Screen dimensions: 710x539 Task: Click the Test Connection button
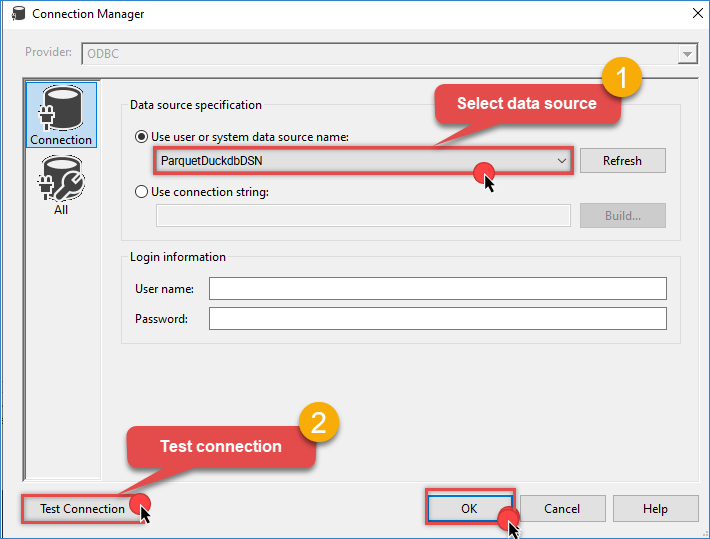coord(82,509)
